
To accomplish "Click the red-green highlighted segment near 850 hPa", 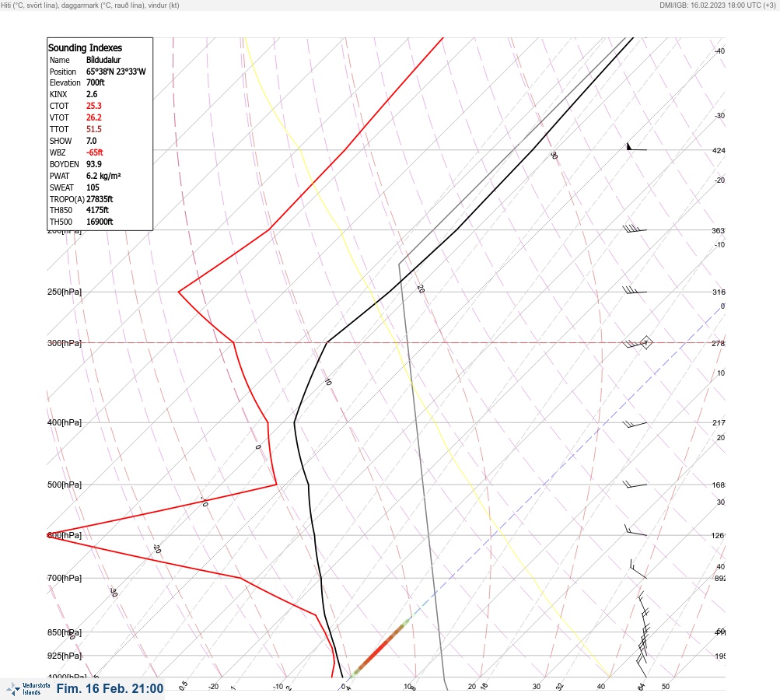I will coord(379,648).
